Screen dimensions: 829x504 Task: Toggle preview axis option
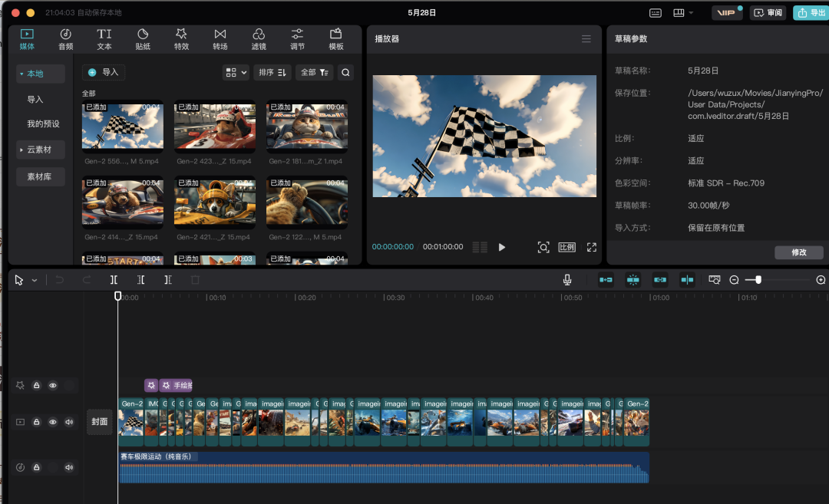(x=687, y=280)
